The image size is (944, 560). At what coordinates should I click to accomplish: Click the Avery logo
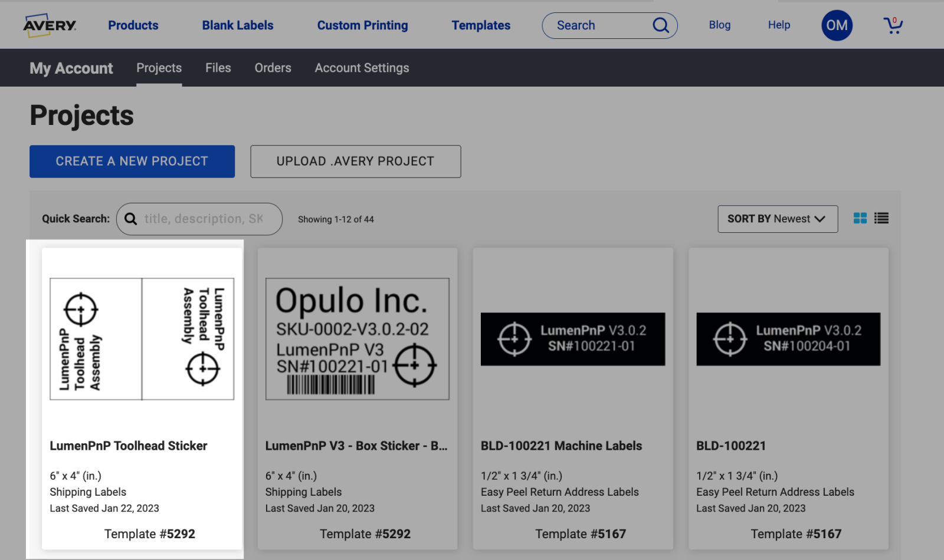[50, 25]
